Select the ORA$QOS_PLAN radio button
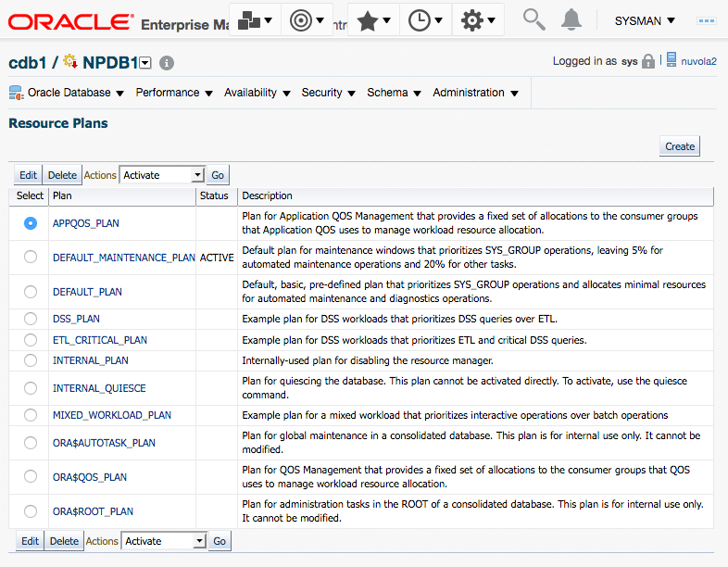728x567 pixels. (31, 476)
